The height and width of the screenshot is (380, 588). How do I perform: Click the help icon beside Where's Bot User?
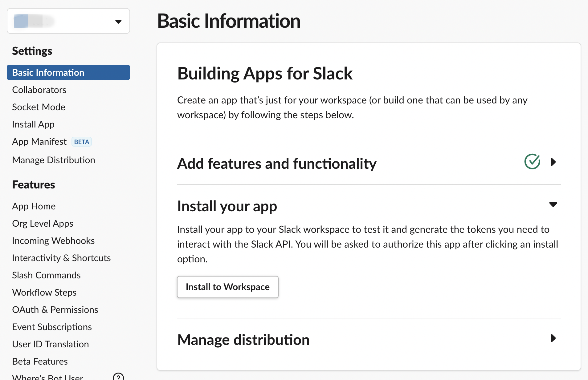[118, 377]
